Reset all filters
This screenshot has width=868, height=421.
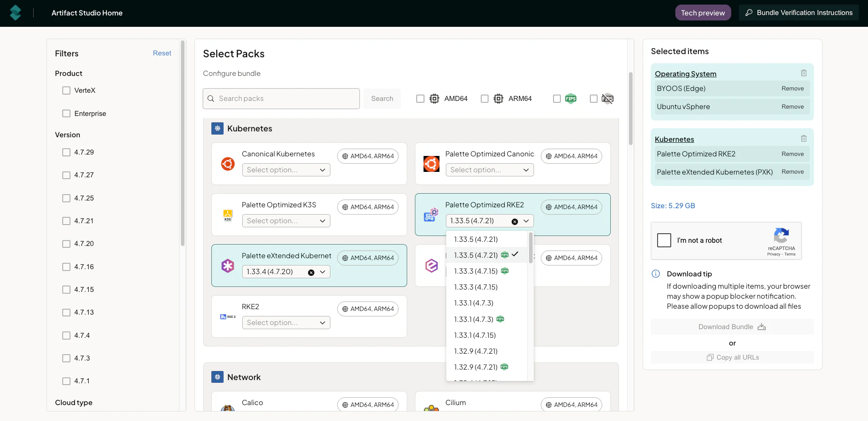point(162,53)
